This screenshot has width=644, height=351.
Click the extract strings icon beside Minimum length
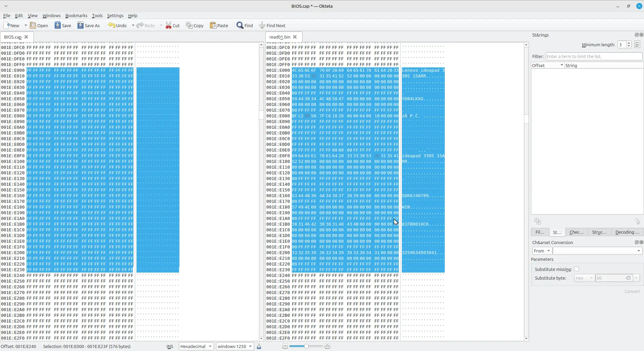(637, 45)
